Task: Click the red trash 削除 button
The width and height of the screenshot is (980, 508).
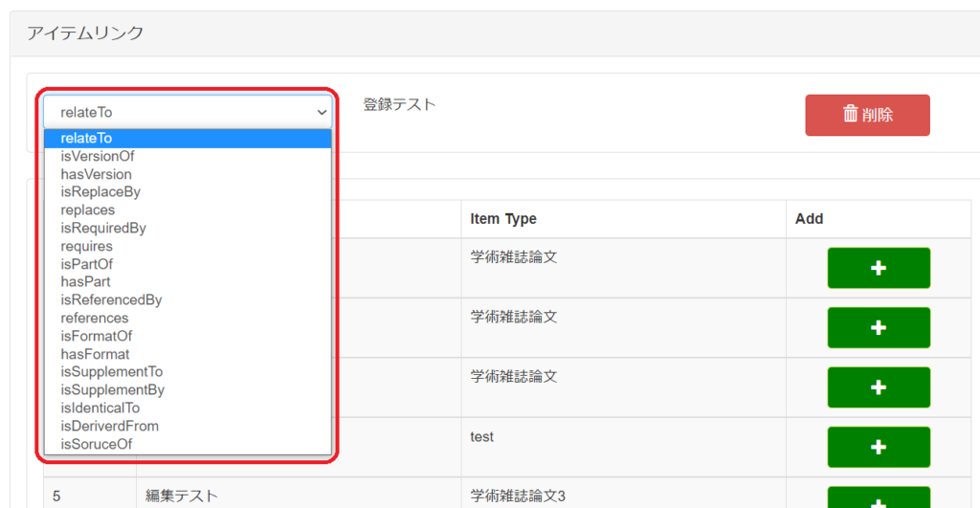Action: point(867,115)
